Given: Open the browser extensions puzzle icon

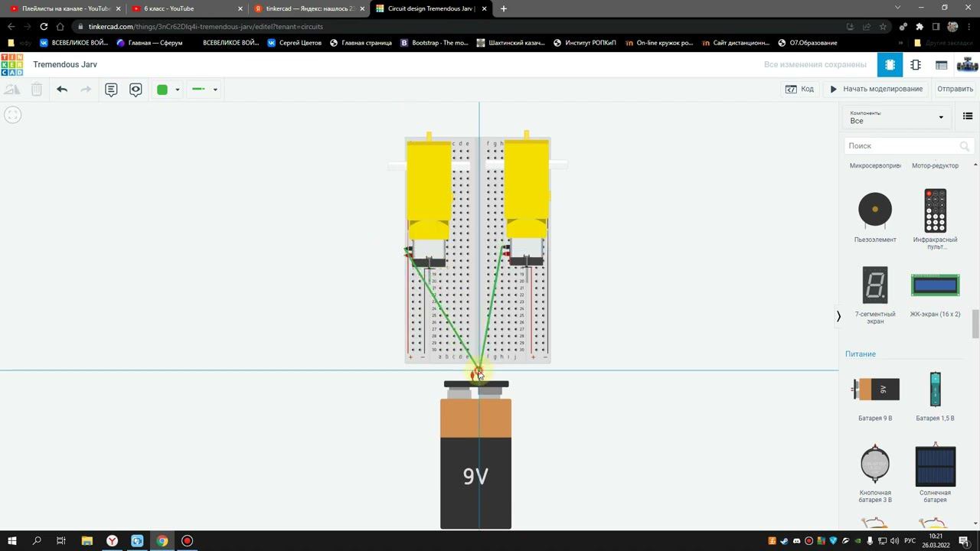Looking at the screenshot, I should (x=920, y=26).
